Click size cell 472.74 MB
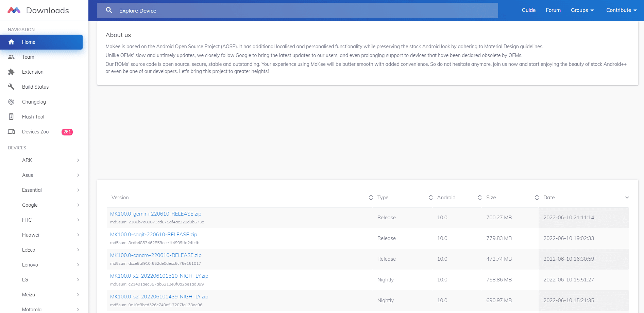Viewport: 644px width, 313px height. pyautogui.click(x=499, y=259)
